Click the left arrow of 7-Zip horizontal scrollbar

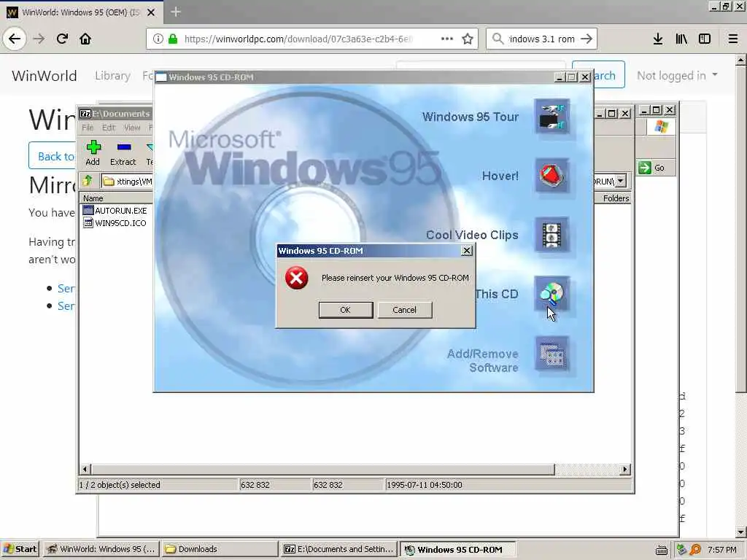tap(85, 470)
